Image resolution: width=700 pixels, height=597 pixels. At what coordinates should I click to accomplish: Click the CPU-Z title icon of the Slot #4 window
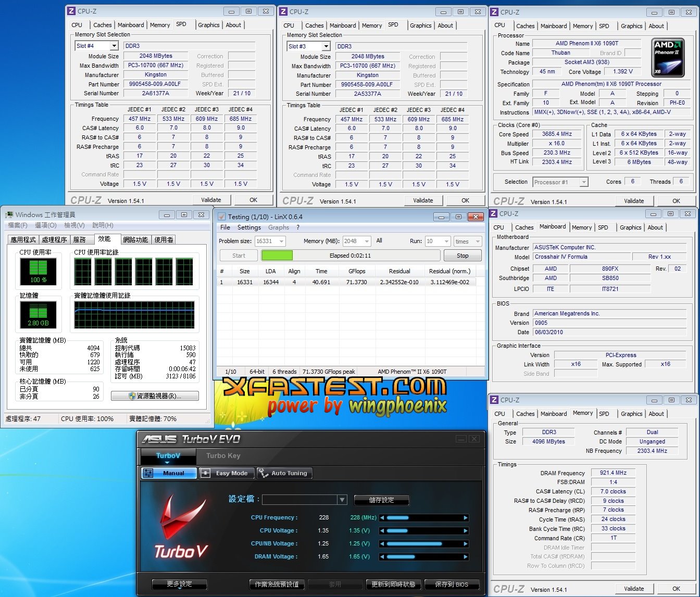click(72, 11)
